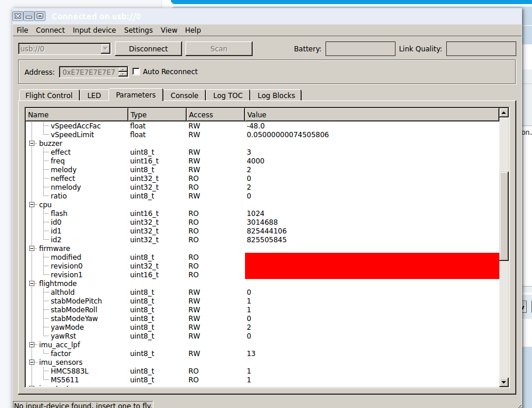The width and height of the screenshot is (532, 408).
Task: Click the Disconnect button
Action: tap(148, 49)
